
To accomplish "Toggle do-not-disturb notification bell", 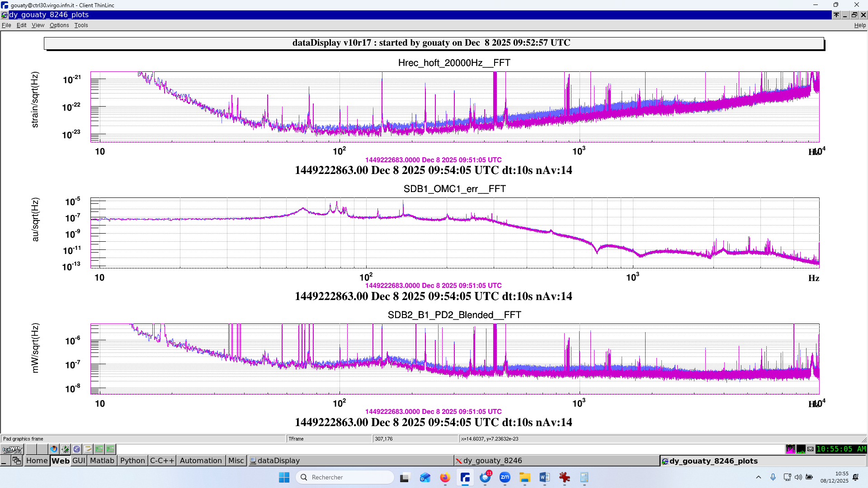I will pos(856,477).
